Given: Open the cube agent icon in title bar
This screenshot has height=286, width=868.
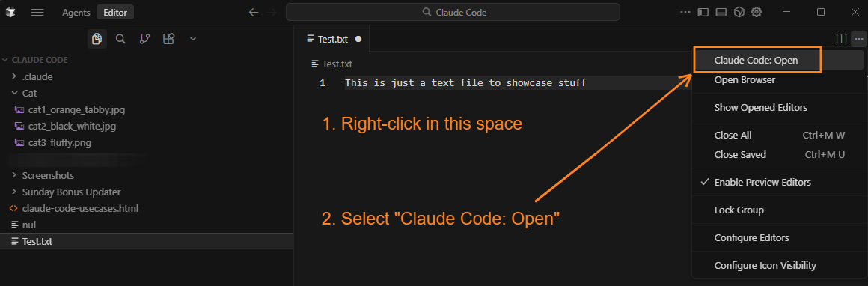Looking at the screenshot, I should (739, 12).
